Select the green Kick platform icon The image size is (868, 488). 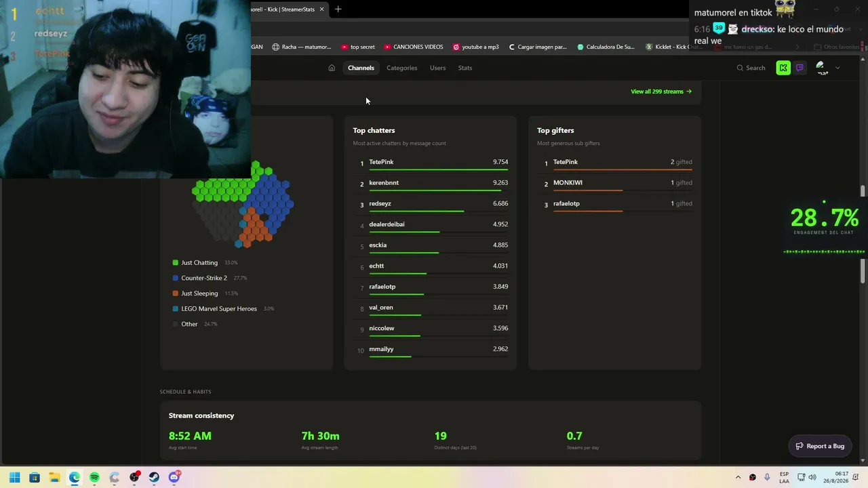783,68
